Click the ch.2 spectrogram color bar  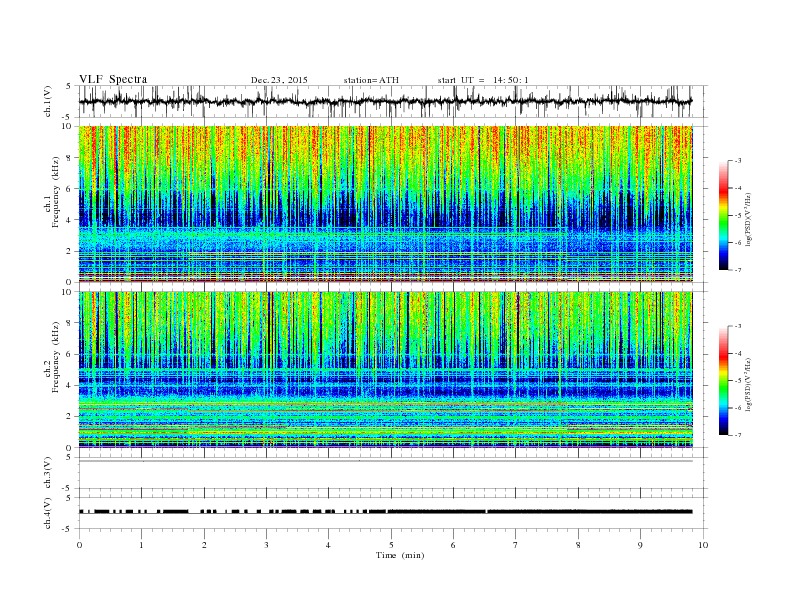click(724, 381)
